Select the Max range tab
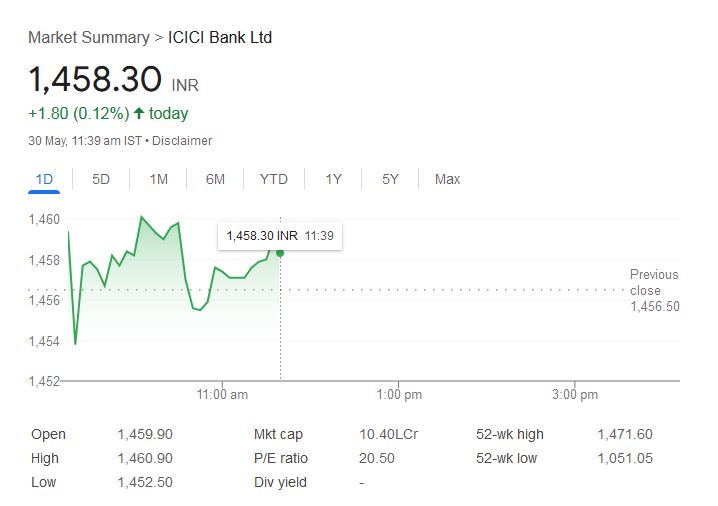718x506 pixels. tap(447, 179)
